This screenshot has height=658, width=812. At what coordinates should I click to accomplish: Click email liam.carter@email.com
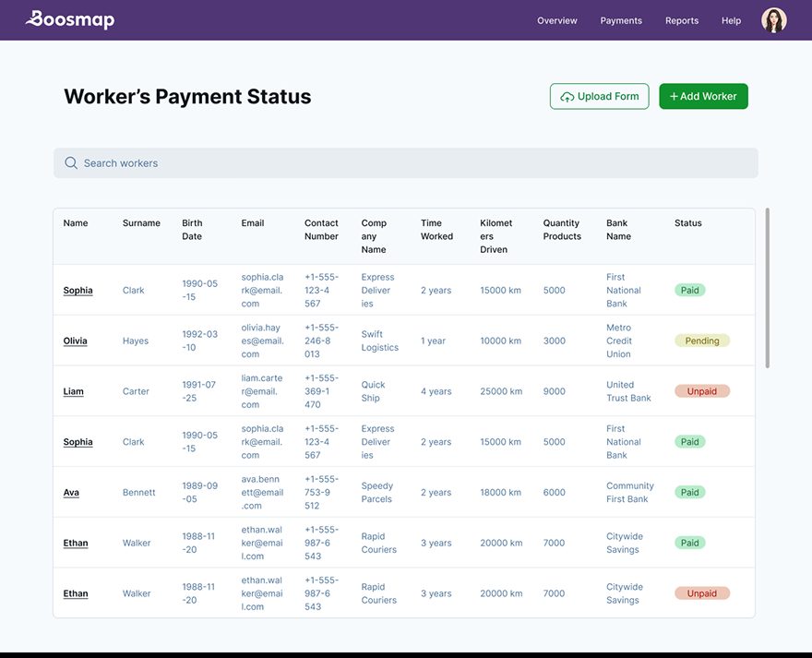261,391
